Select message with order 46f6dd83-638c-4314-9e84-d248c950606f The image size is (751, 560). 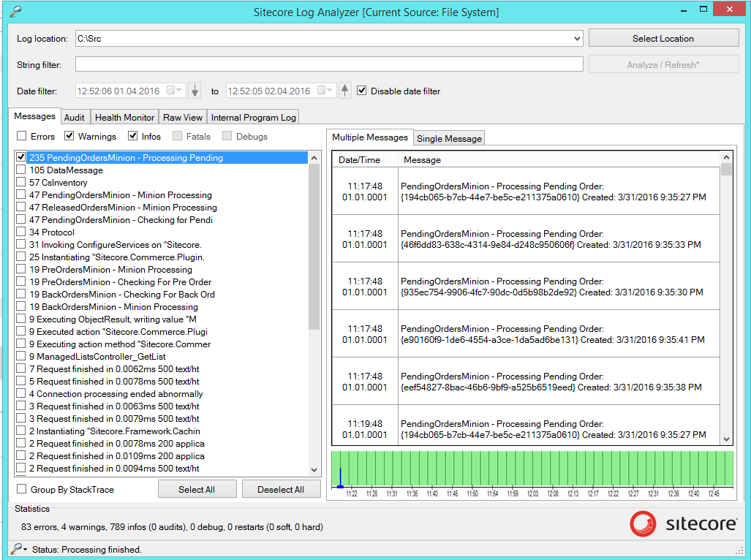click(x=526, y=239)
